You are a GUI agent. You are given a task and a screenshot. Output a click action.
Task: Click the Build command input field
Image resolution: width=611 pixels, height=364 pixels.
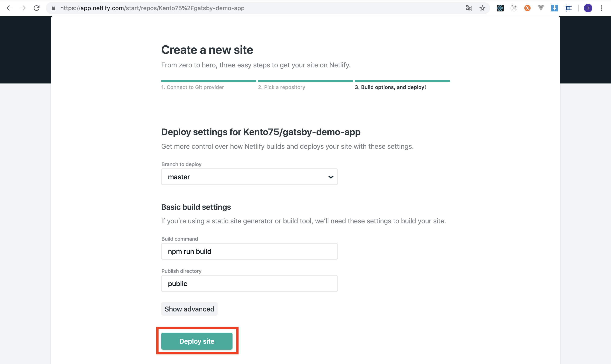[x=249, y=251]
